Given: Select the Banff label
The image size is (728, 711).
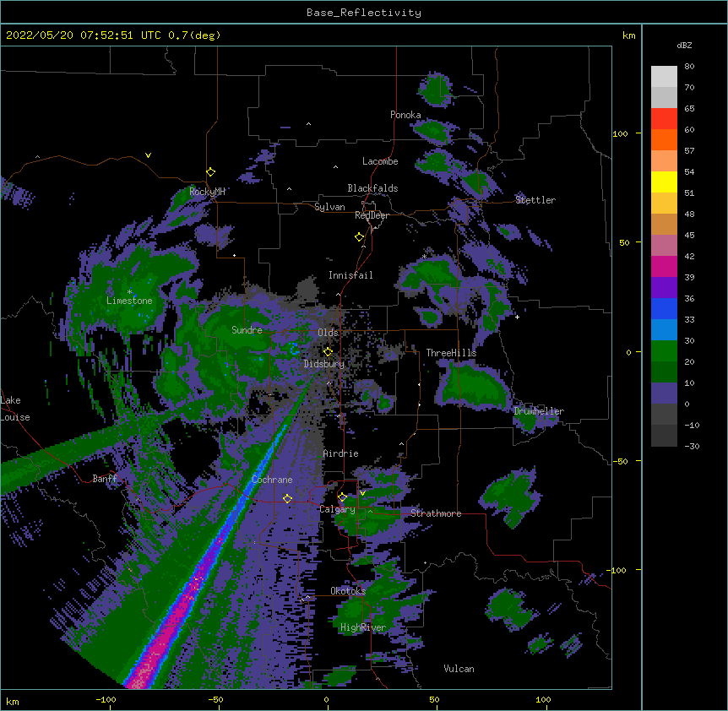Looking at the screenshot, I should pyautogui.click(x=105, y=479).
